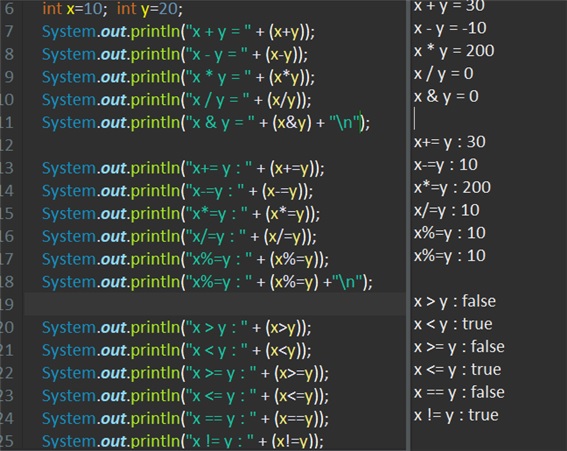Viewport: 567px width, 451px height.
Task: Click output line 'x > y : false'
Action: [x=455, y=302]
